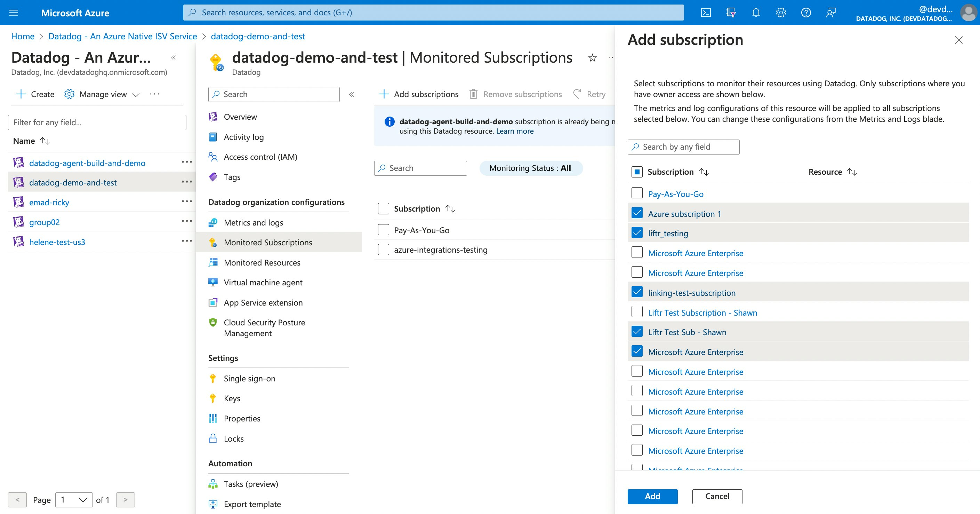Star datadog-demo-and-test as favorite
This screenshot has width=980, height=514.
592,58
